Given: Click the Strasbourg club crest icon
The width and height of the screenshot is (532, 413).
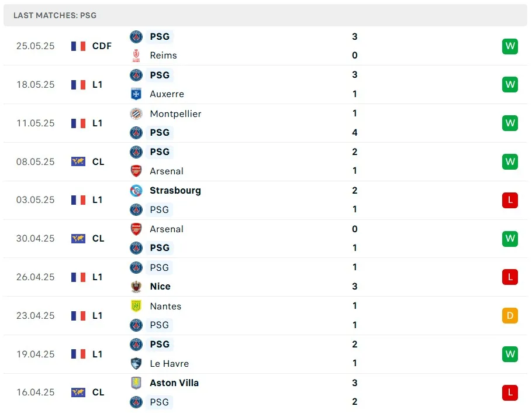Looking at the screenshot, I should [136, 191].
